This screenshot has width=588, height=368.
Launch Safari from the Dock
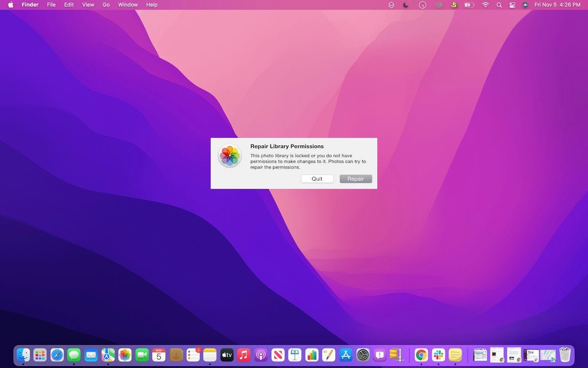(x=57, y=355)
